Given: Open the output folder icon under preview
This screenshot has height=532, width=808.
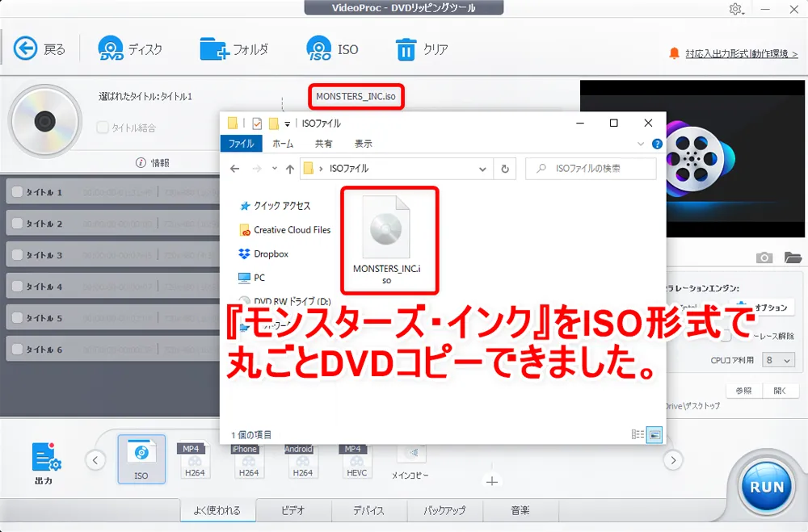Looking at the screenshot, I should pos(793,257).
